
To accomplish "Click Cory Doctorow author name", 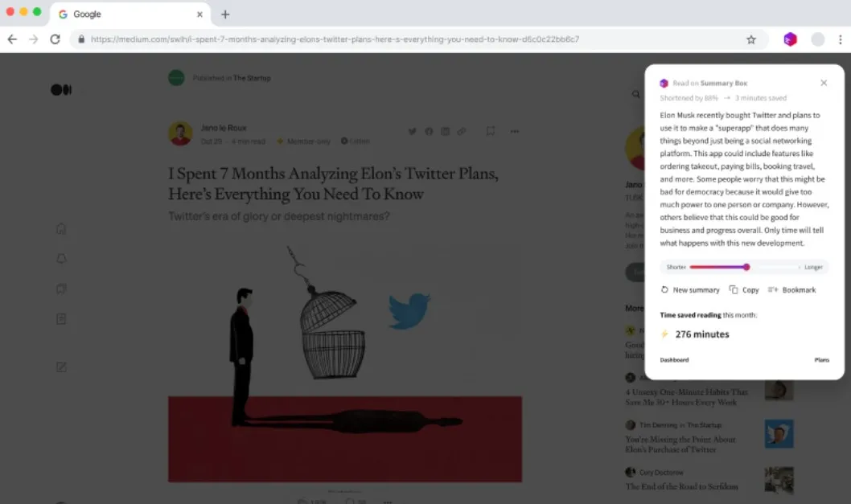I will [661, 473].
